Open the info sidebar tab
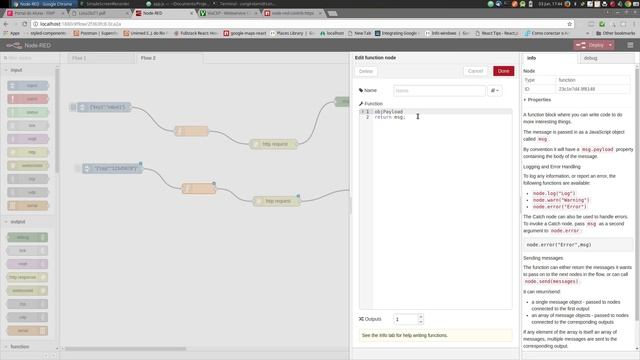The height and width of the screenshot is (360, 640). click(549, 58)
